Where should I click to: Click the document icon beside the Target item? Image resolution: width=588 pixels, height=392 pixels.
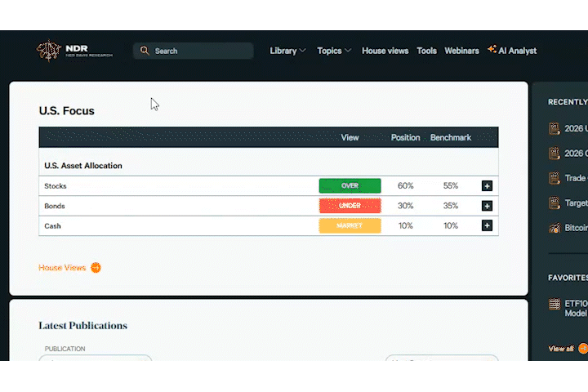555,203
